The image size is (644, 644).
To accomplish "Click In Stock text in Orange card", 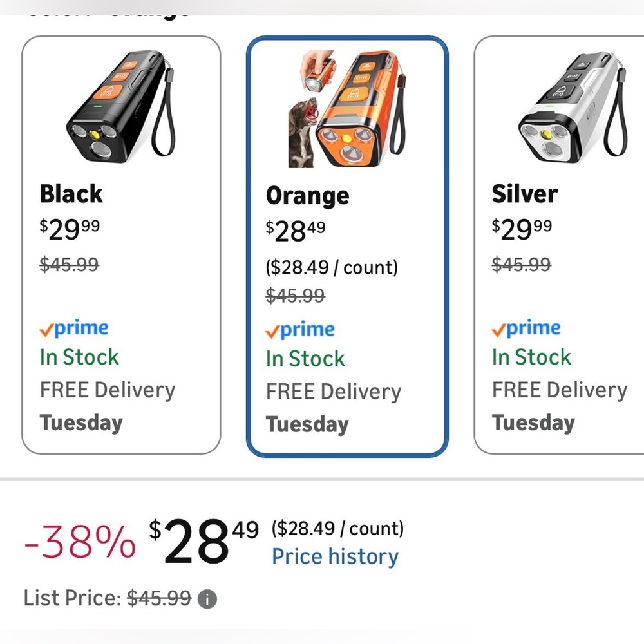I will [305, 359].
